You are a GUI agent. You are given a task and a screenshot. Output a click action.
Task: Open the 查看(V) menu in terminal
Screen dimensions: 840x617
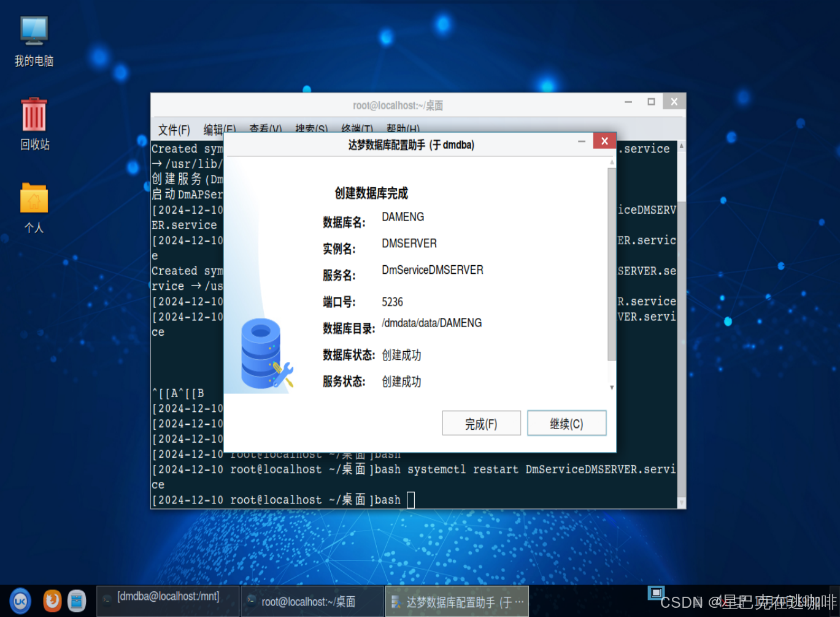[x=265, y=130]
